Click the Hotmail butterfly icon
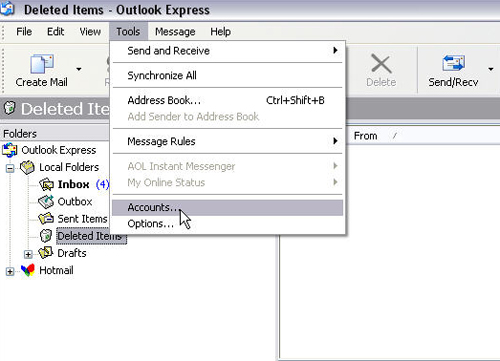This screenshot has height=361, width=500. click(x=28, y=270)
